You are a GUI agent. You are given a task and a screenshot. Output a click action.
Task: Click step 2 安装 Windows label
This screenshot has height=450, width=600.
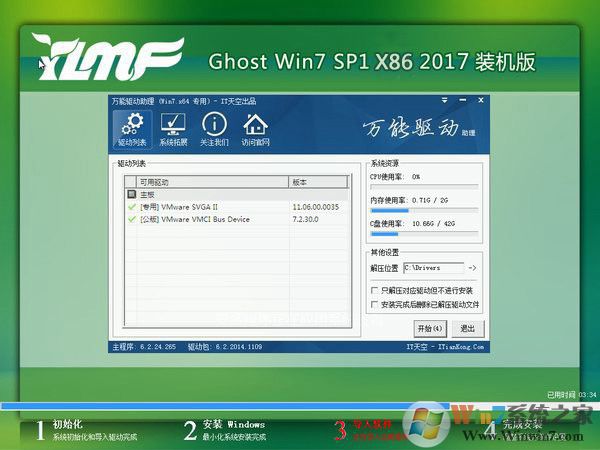tap(234, 424)
